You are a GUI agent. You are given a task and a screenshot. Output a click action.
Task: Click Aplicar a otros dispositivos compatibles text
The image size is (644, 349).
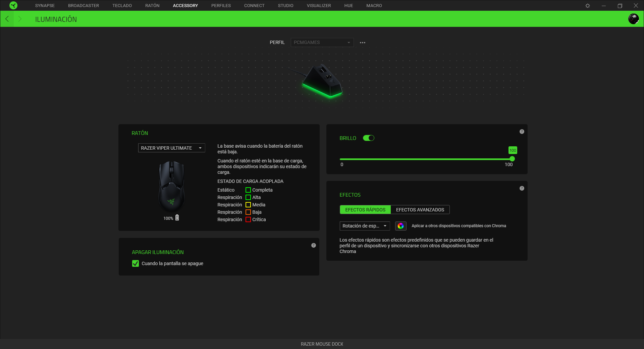point(459,226)
